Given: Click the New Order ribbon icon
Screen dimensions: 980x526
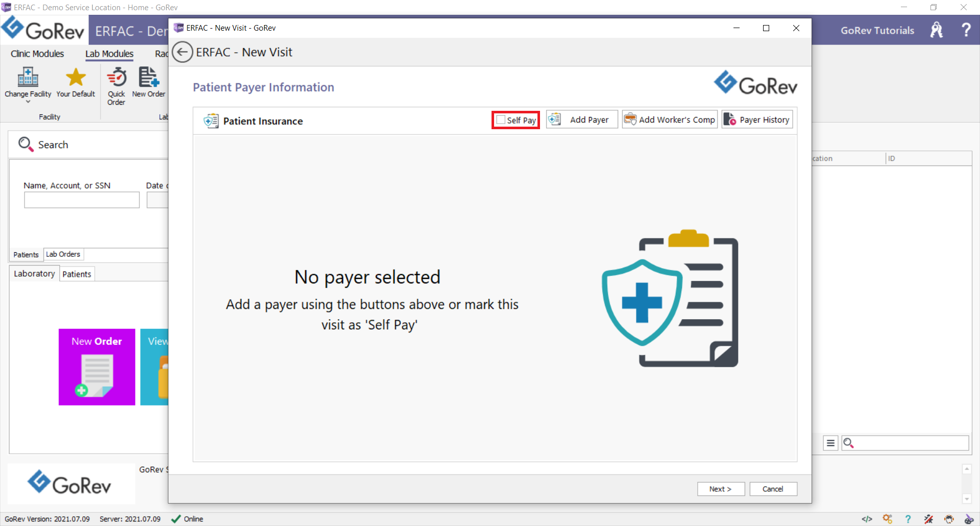Looking at the screenshot, I should [x=149, y=77].
